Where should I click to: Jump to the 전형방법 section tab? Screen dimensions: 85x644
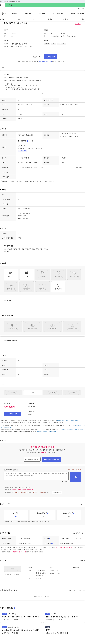[66, 19]
